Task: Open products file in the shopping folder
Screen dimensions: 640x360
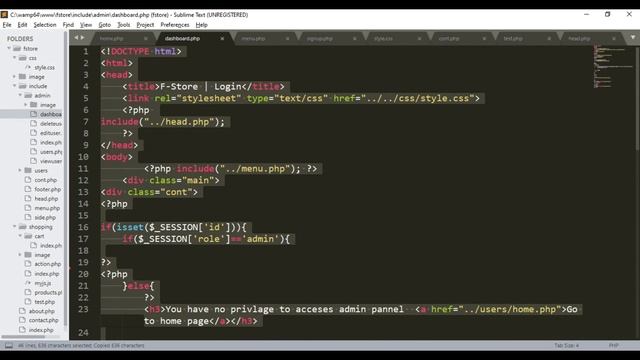Action: pos(48,292)
